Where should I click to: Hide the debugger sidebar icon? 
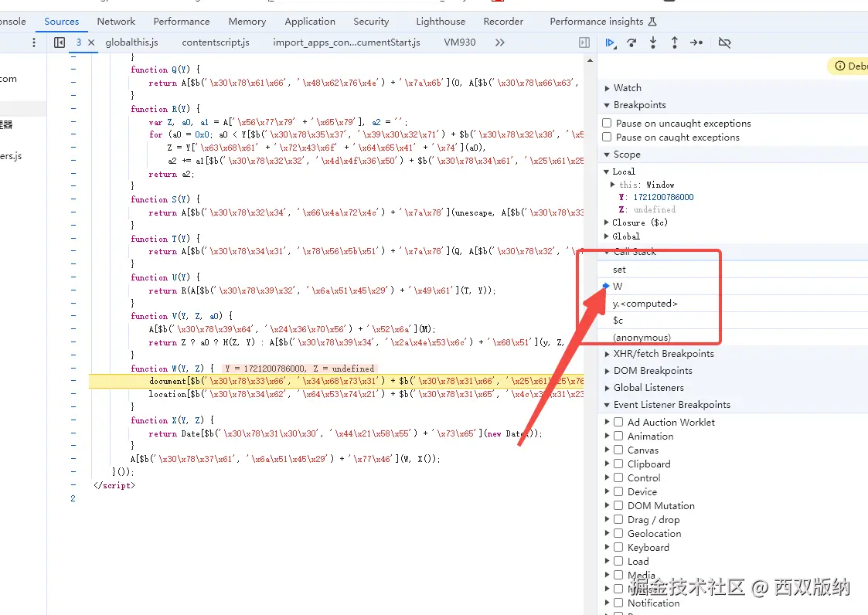coord(584,42)
